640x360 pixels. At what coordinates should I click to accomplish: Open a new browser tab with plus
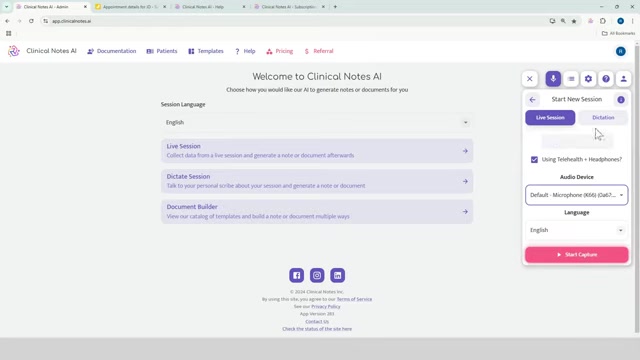[x=335, y=7]
